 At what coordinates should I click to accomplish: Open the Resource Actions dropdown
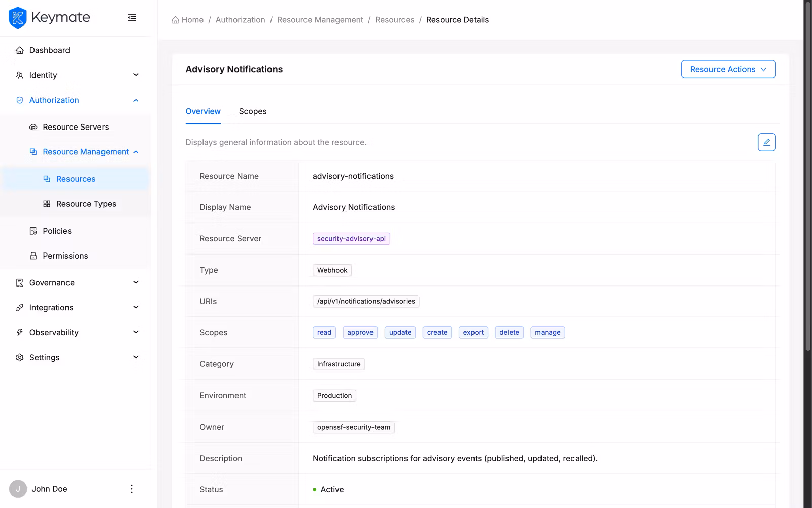[x=728, y=69]
